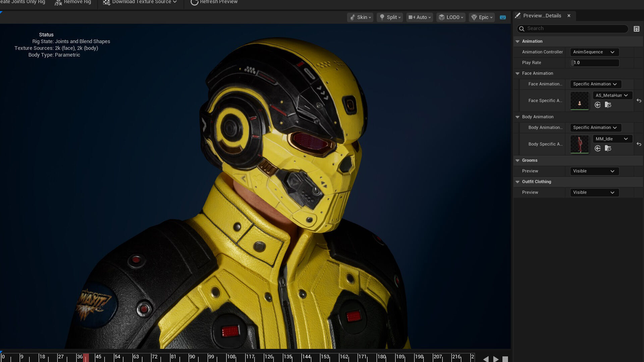The height and width of the screenshot is (362, 644).
Task: Open the LOD0 viewport menu
Action: (x=451, y=17)
